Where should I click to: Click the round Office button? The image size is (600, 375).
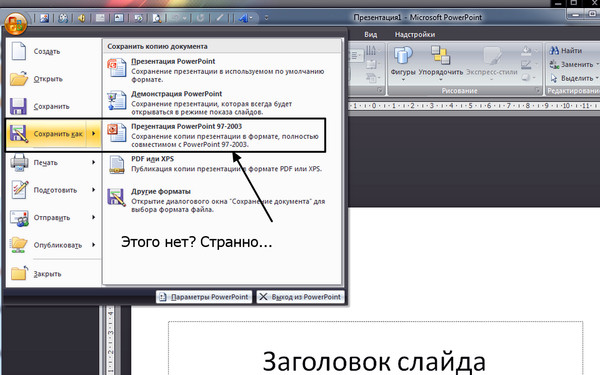coord(16,23)
